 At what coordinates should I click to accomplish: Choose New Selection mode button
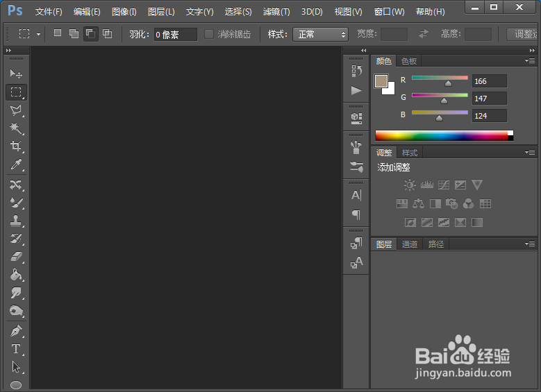coord(58,33)
